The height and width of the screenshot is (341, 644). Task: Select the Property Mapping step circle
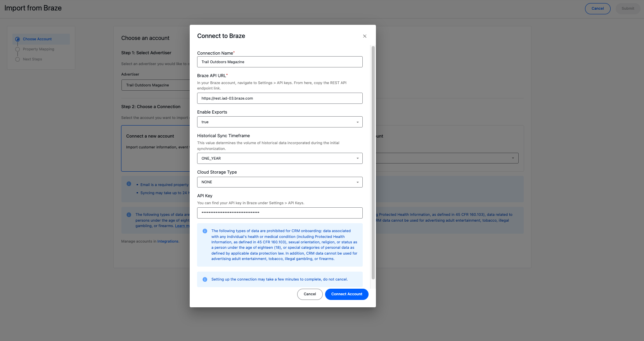pyautogui.click(x=17, y=49)
